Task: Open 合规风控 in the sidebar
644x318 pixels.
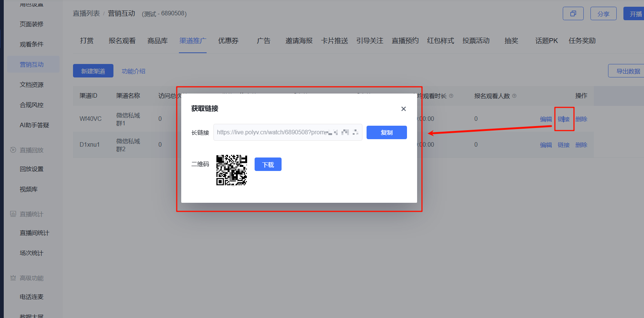Action: coord(32,105)
